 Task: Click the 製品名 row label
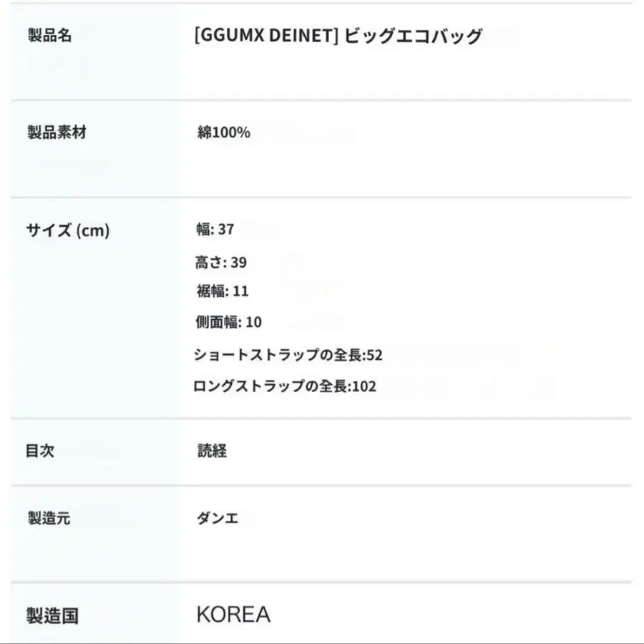(x=49, y=36)
